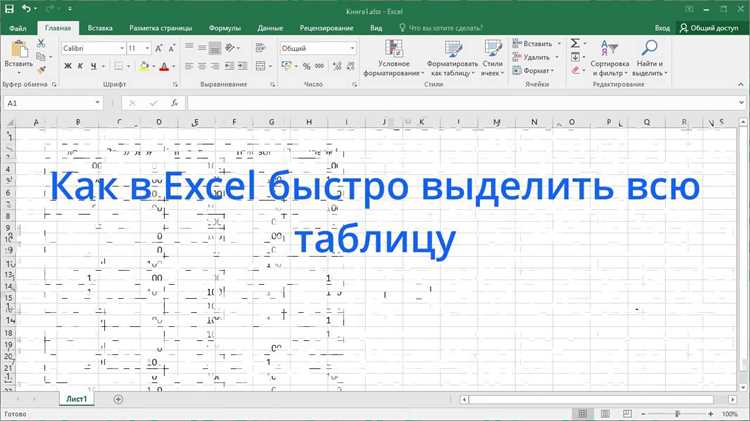
Task: Click the Undo arrow icon
Action: [x=26, y=9]
